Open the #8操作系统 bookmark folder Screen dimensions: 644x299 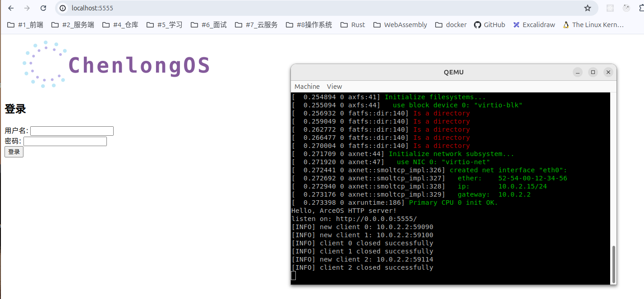click(309, 25)
